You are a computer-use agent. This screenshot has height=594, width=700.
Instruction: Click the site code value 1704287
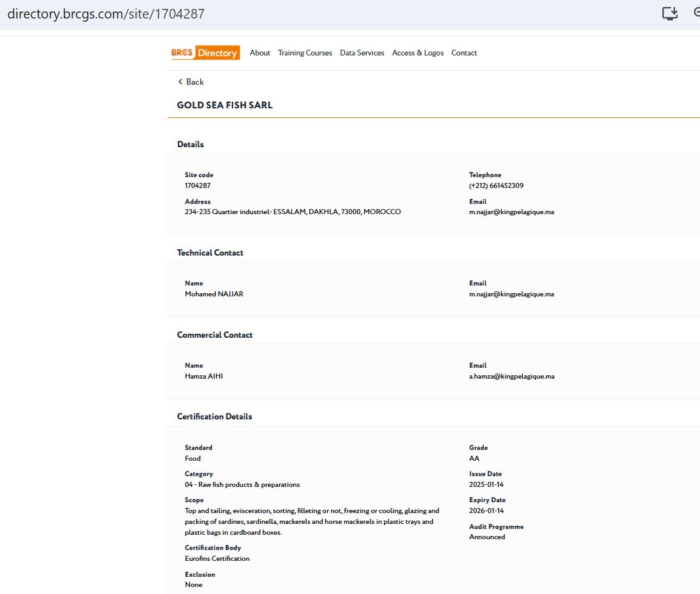pyautogui.click(x=198, y=185)
